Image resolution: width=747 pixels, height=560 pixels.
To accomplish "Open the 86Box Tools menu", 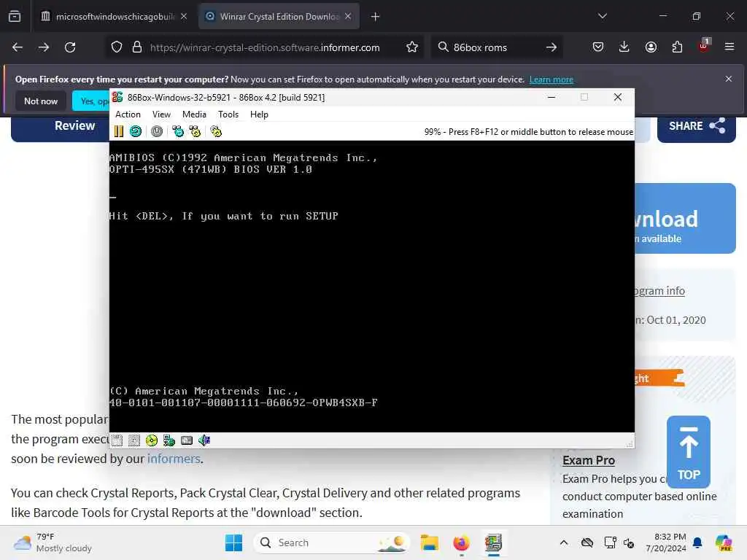I will point(228,114).
